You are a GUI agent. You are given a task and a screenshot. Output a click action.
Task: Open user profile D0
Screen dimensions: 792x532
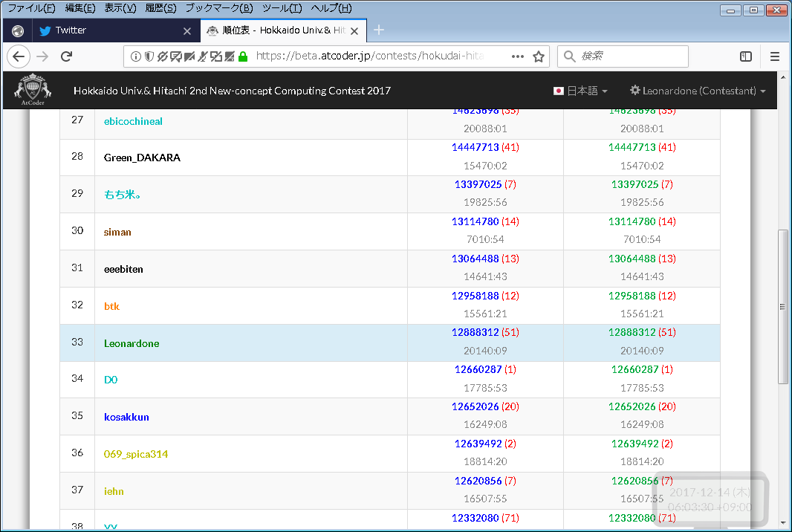(x=111, y=380)
